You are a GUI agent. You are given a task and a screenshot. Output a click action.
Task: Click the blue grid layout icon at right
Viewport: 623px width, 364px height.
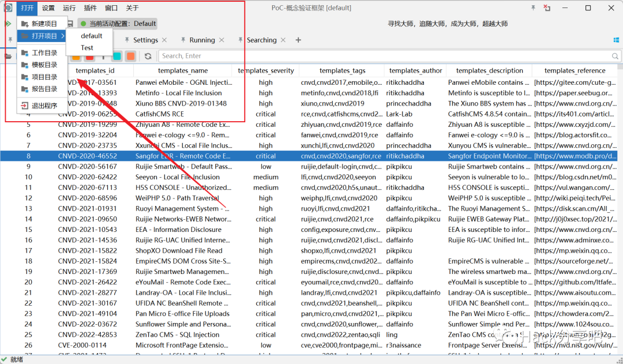pyautogui.click(x=616, y=40)
